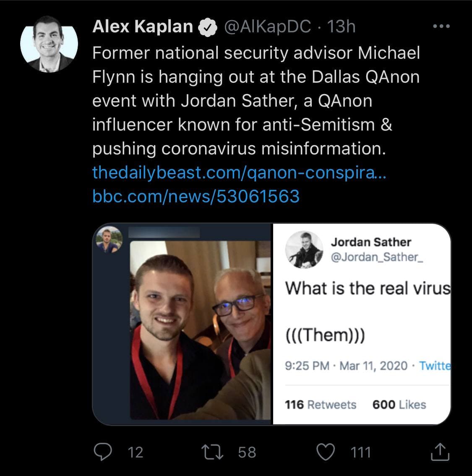Screen dimensions: 472x476
Task: Tap the @AlKapDC handle
Action: click(x=268, y=27)
